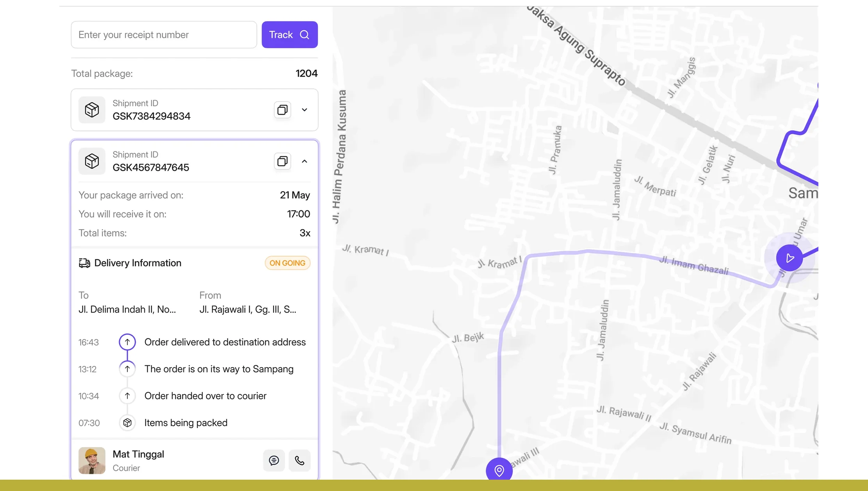Click the 'Order handed over to courier' arrow icon
The height and width of the screenshot is (491, 868).
point(127,396)
